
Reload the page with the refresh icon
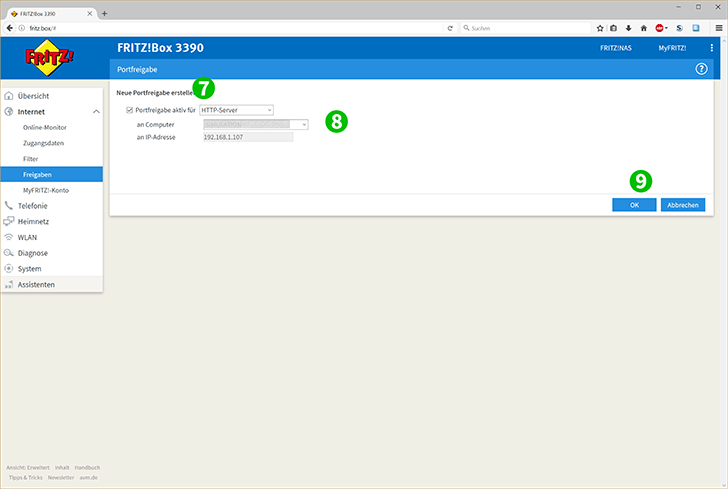tap(449, 28)
